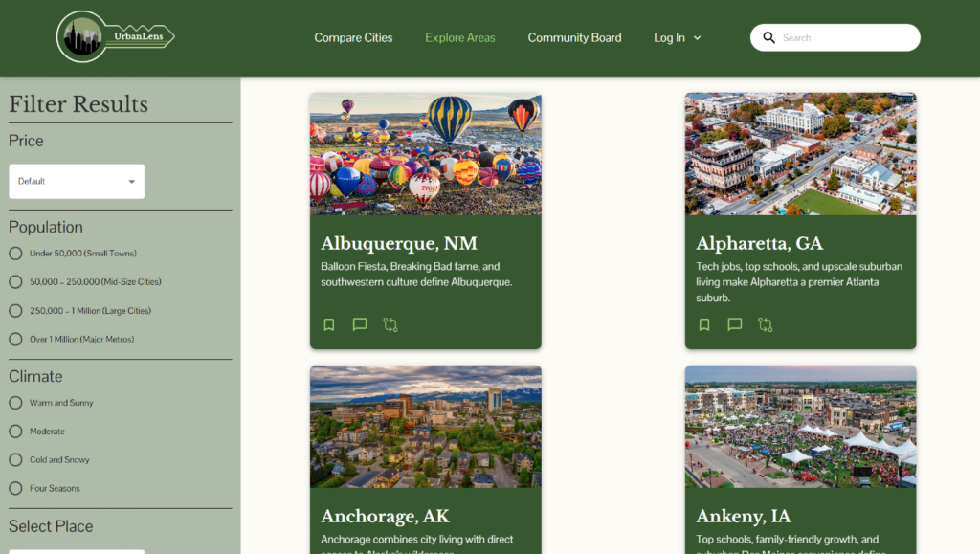This screenshot has height=554, width=980.
Task: Open the Community Board
Action: [x=574, y=38]
